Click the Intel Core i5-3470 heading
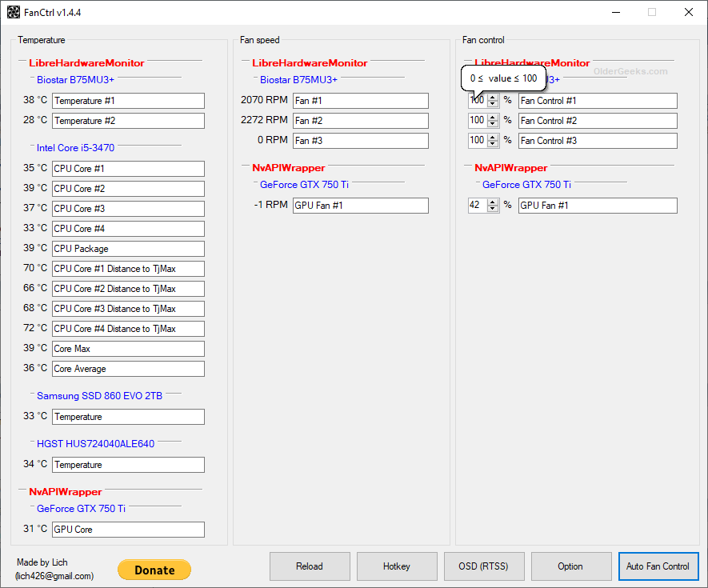Image resolution: width=708 pixels, height=588 pixels. pos(75,148)
